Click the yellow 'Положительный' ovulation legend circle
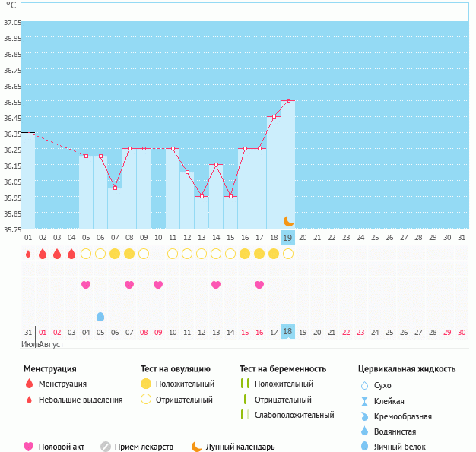 pos(146,384)
